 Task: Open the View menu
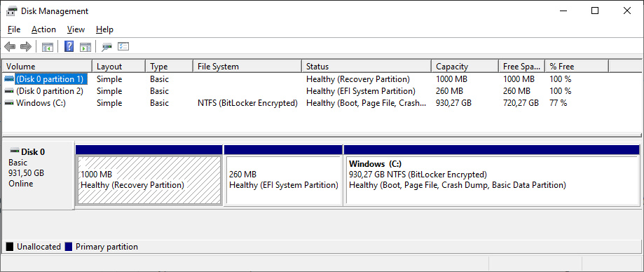coord(76,29)
